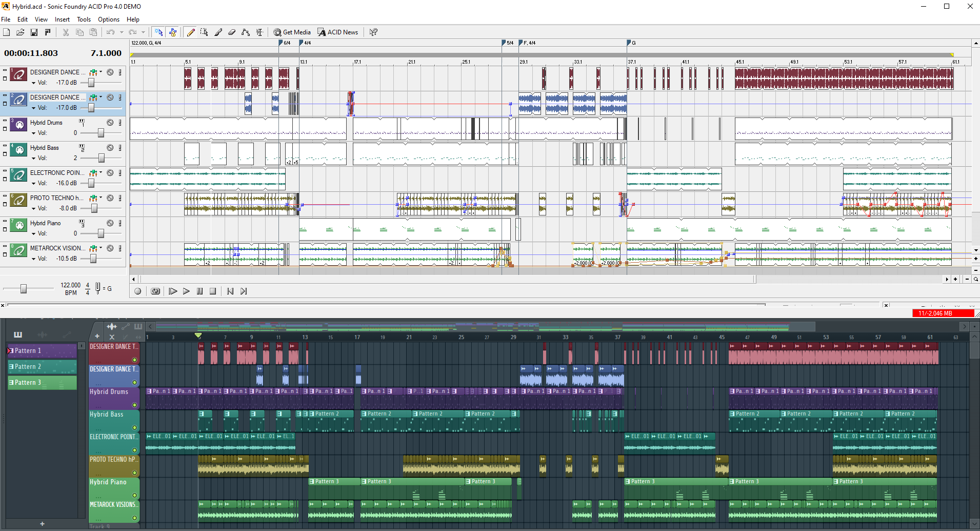The image size is (980, 531).
Task: Go to project end transport button
Action: (244, 291)
